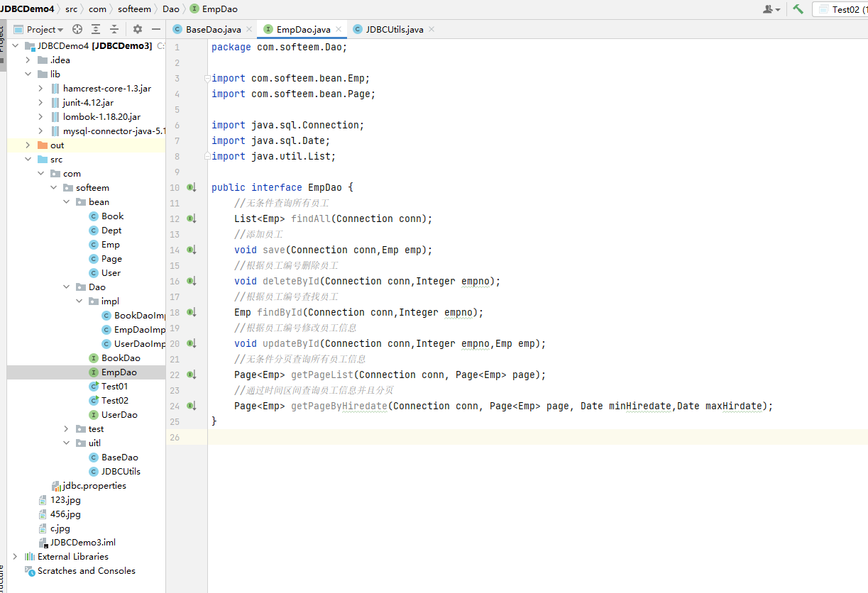This screenshot has height=593, width=868.
Task: Open the Test02 class in the tree
Action: pyautogui.click(x=114, y=400)
